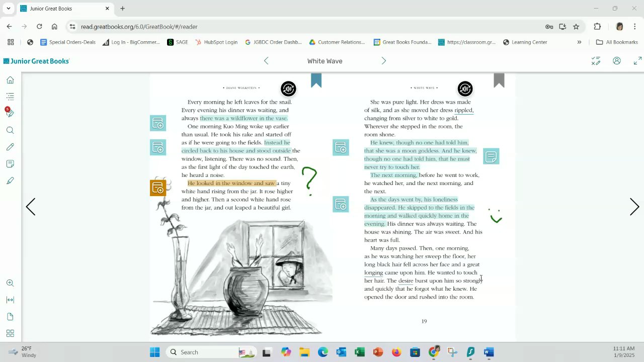Open the checklist icon in reader header
The height and width of the screenshot is (362, 644).
(596, 61)
